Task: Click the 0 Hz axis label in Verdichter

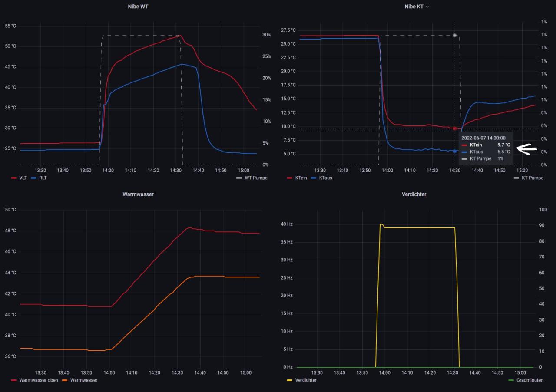Action: 288,367
